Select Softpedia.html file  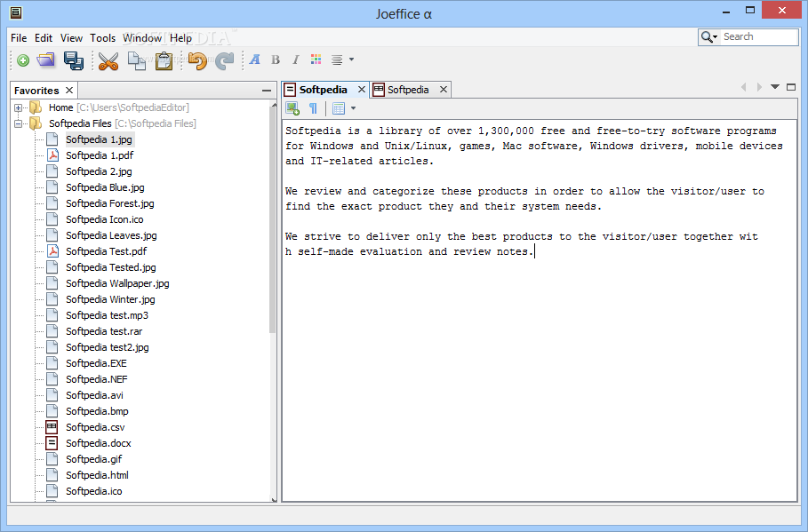point(97,475)
